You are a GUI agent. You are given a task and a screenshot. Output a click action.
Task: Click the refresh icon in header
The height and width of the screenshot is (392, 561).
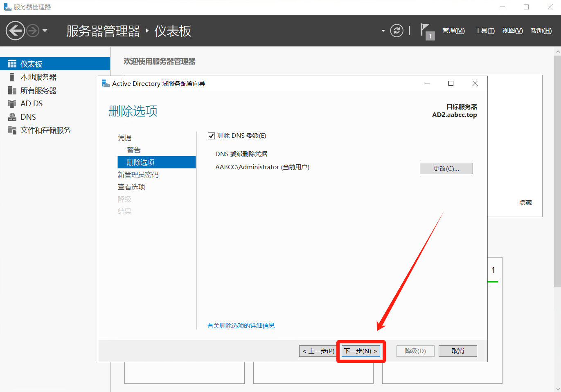[x=397, y=31]
